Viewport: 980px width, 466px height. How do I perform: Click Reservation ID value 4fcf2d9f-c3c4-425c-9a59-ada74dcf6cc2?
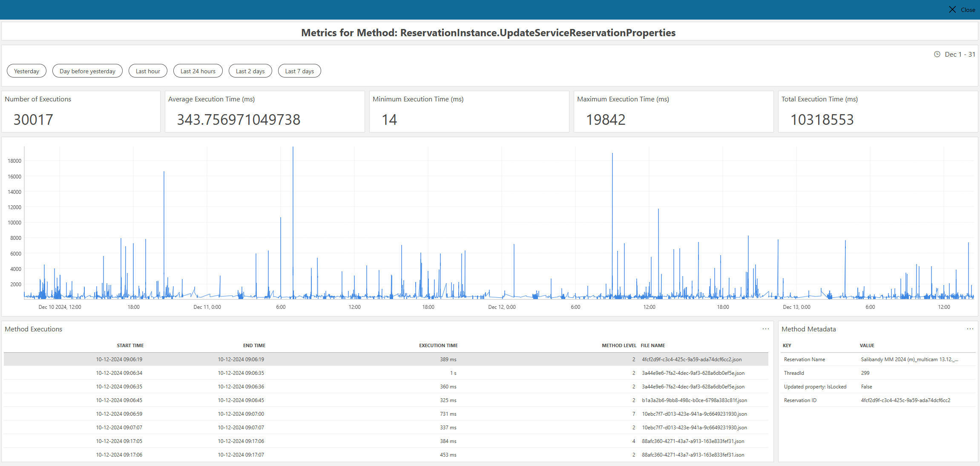click(x=905, y=400)
